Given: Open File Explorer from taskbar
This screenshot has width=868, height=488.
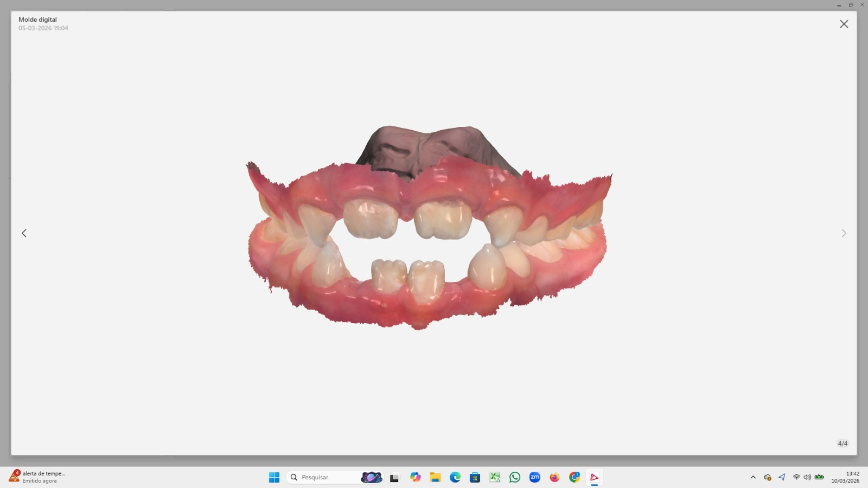Looking at the screenshot, I should click(x=435, y=477).
